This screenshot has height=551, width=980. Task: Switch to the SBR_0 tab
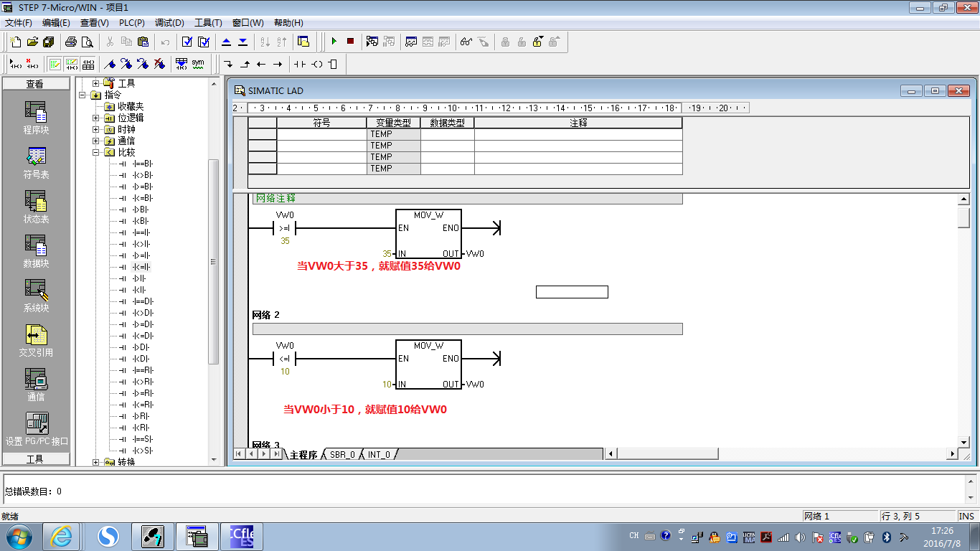point(342,455)
